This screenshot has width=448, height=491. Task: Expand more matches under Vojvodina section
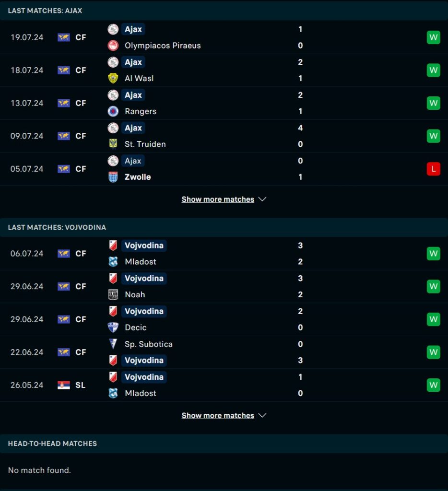(218, 415)
